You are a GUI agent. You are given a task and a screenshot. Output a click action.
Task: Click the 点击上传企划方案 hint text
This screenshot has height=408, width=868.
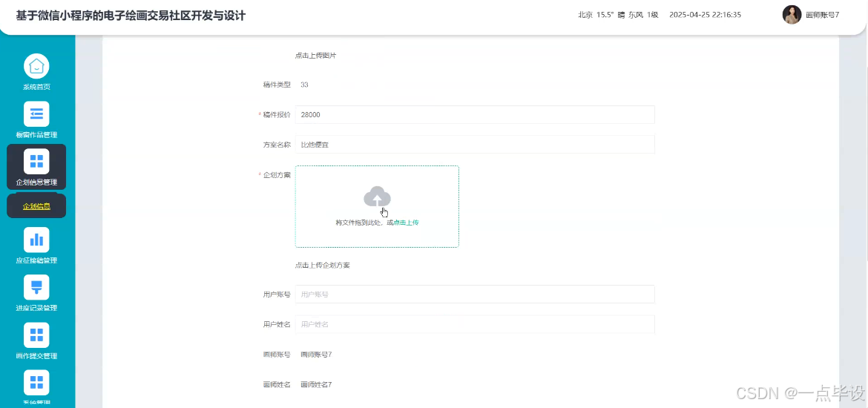click(x=323, y=265)
